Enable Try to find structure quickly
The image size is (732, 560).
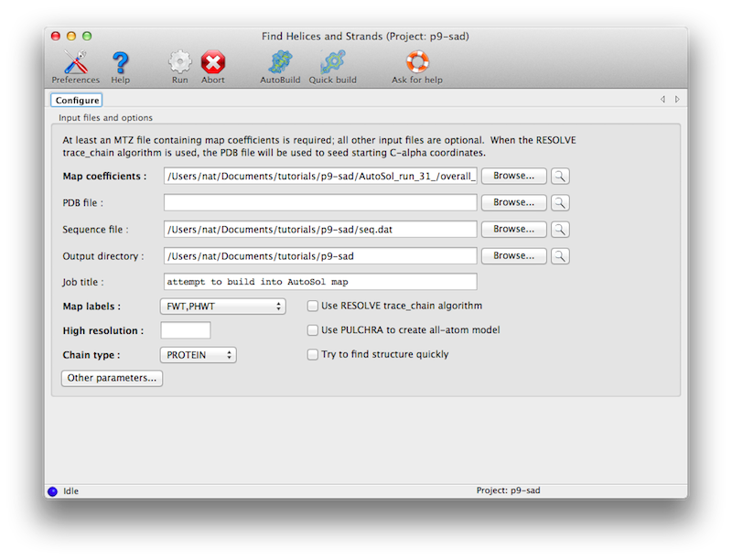point(312,354)
